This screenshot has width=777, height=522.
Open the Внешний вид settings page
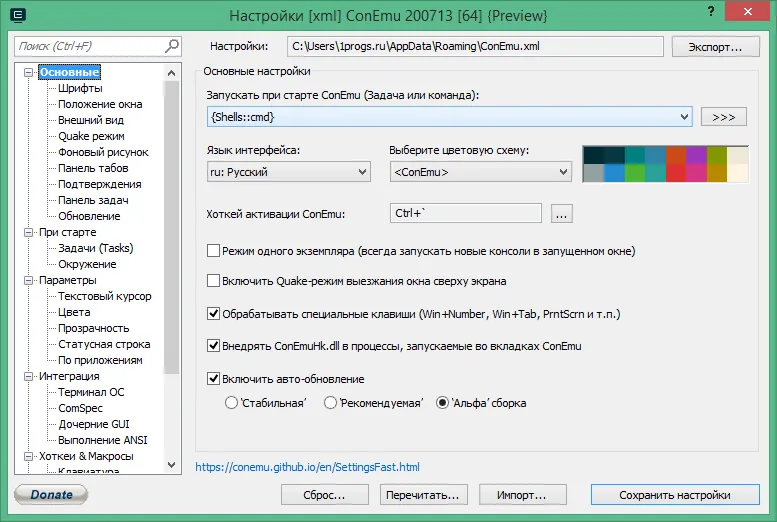coord(91,120)
